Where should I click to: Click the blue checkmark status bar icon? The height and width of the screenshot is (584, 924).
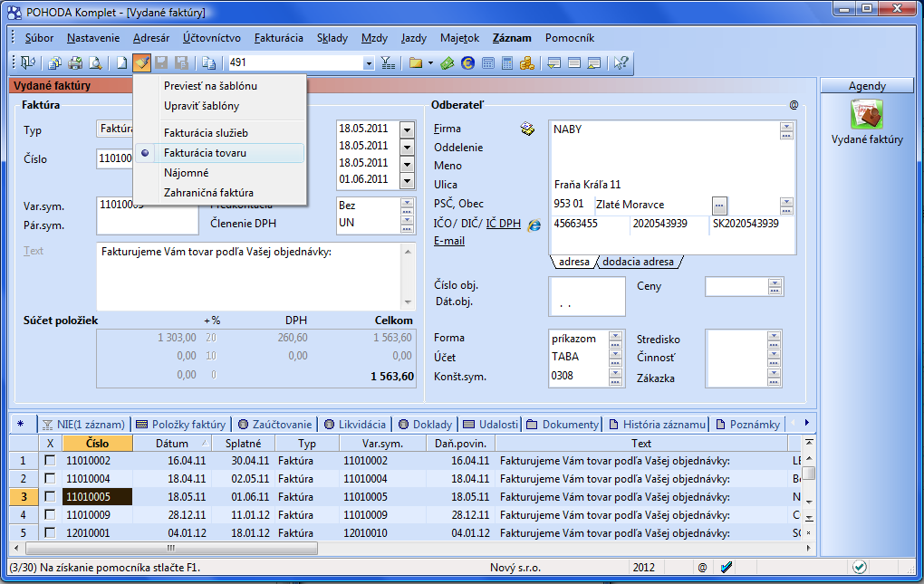tap(727, 567)
